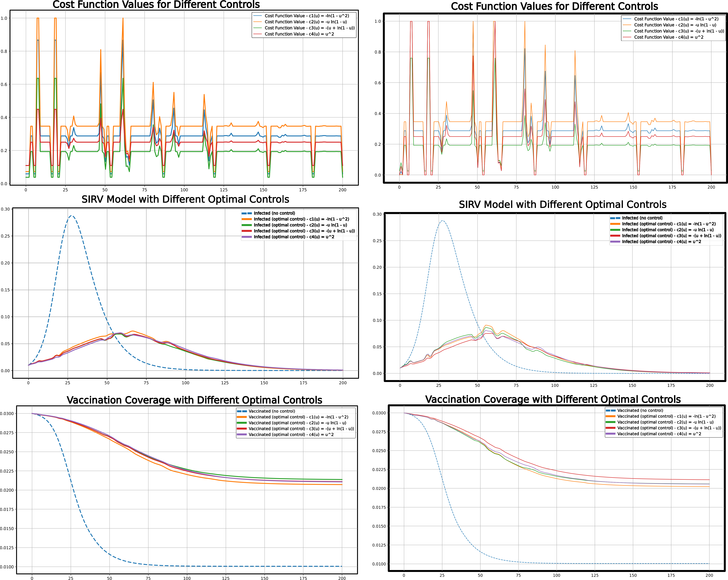Click the red c4(u) legend line in top-right plot
728x580 pixels.
pos(627,37)
